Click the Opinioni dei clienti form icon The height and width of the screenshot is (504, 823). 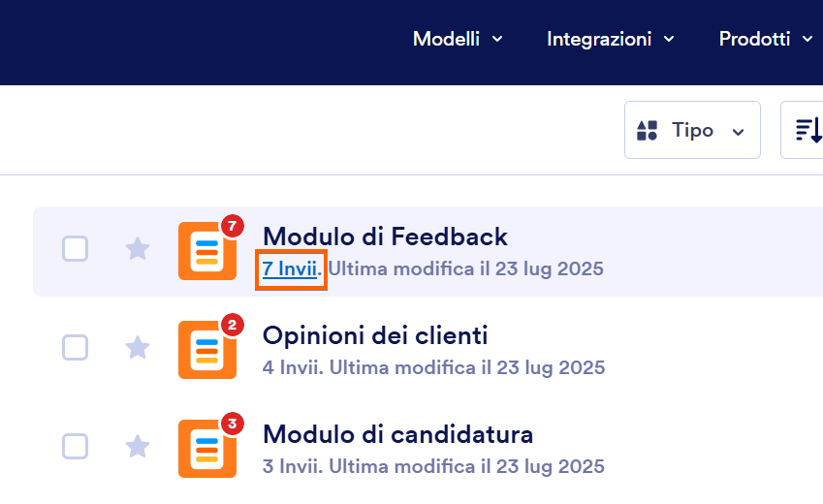(207, 350)
